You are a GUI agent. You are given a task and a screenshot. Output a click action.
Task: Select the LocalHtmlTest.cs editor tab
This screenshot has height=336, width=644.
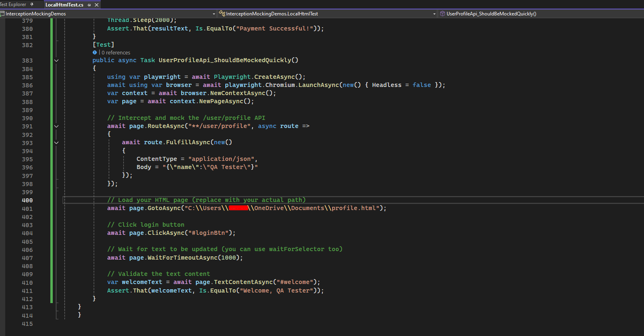tap(64, 5)
